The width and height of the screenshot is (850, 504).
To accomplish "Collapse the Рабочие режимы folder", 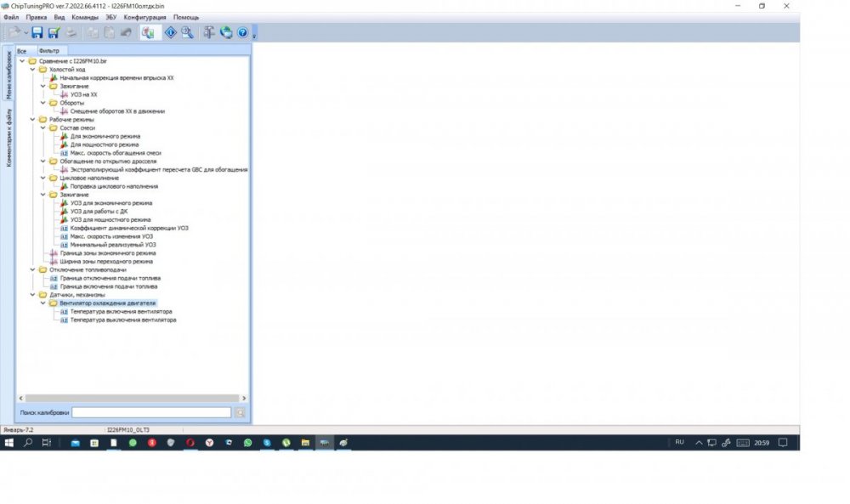I will pyautogui.click(x=32, y=120).
